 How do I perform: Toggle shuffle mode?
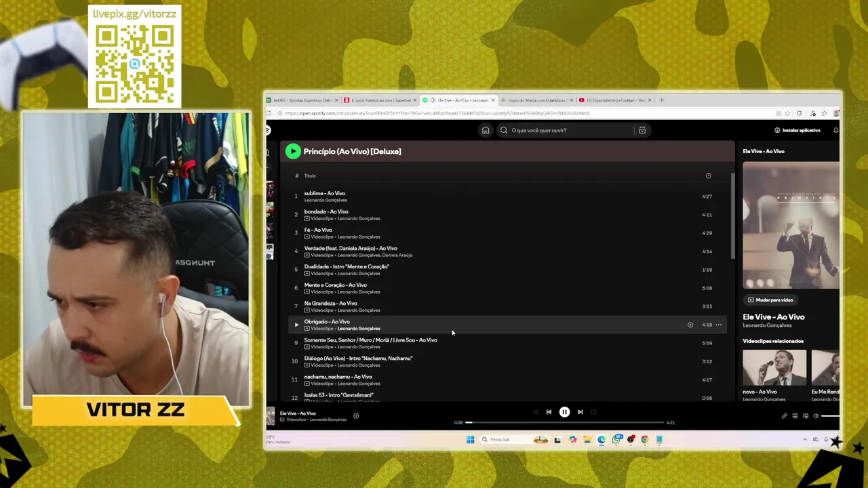(535, 411)
